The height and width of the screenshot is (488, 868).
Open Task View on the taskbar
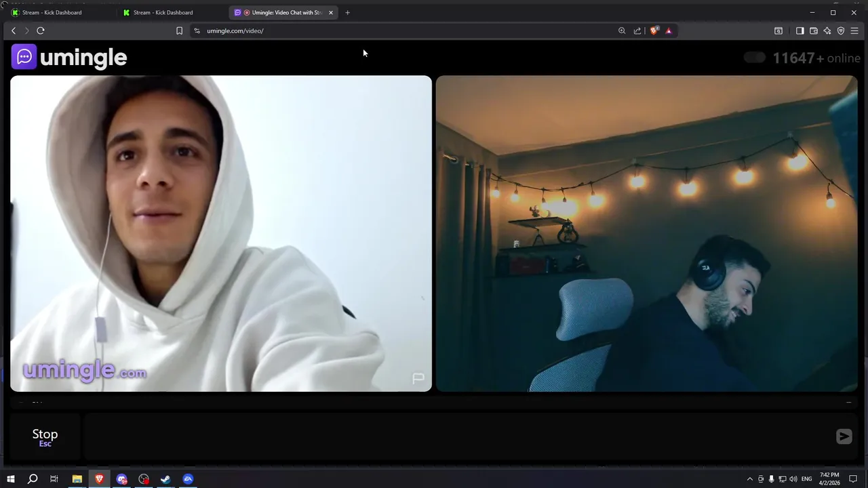coord(54,479)
